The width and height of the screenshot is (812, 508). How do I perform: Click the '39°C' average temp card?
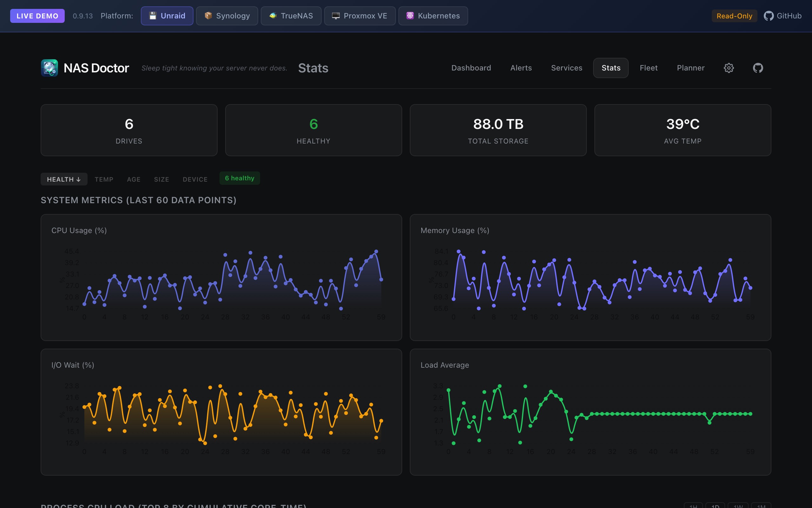683,130
